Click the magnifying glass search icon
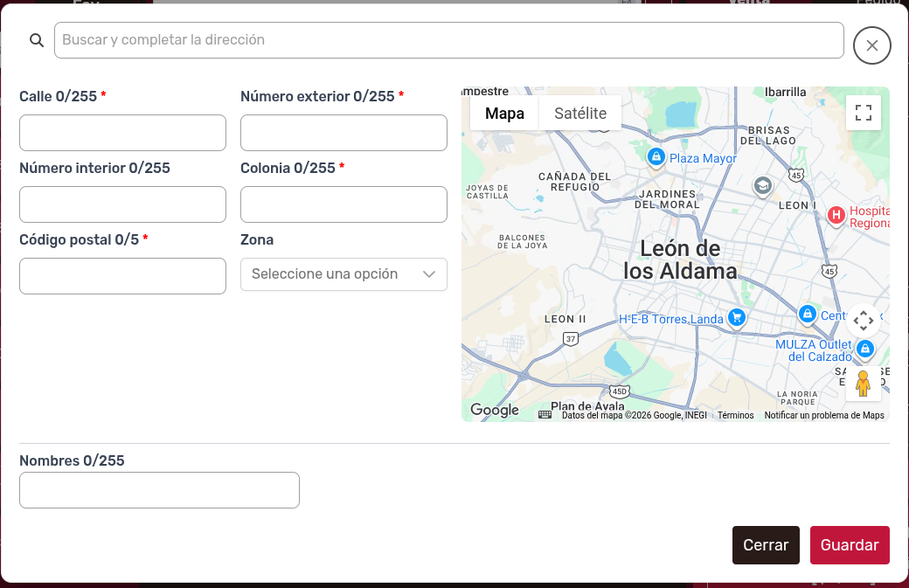This screenshot has height=588, width=909. (37, 40)
